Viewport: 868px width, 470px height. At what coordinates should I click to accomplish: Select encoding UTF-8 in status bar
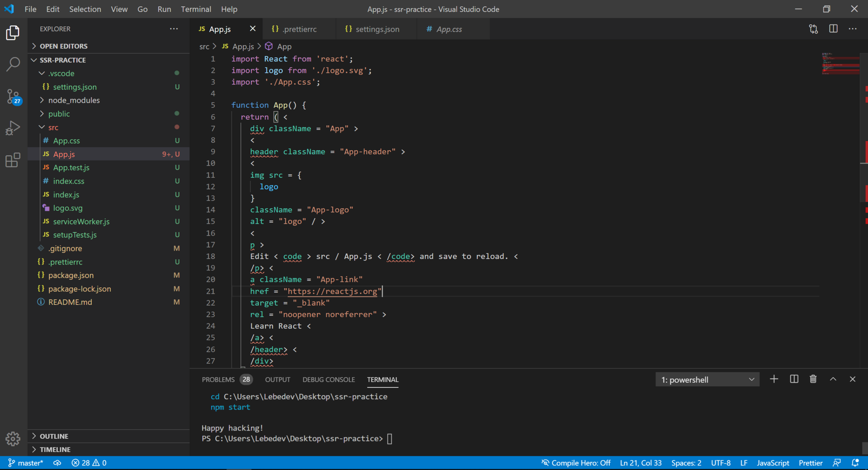721,463
